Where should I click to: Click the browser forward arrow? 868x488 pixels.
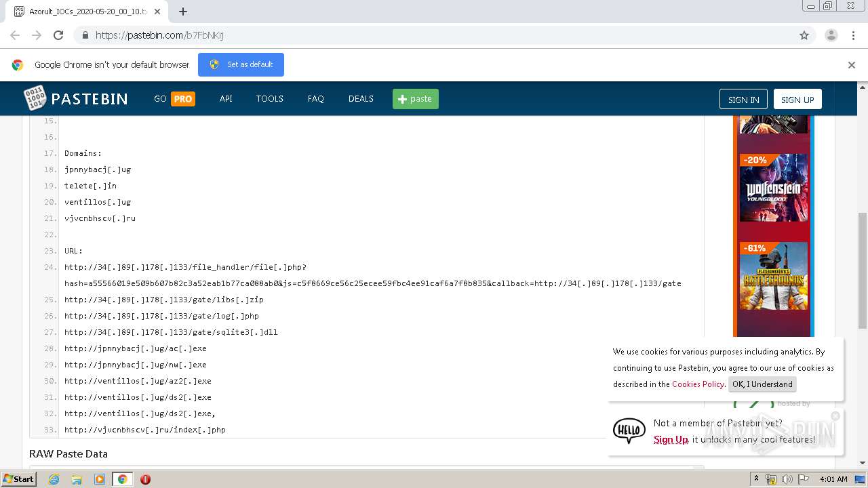(x=37, y=35)
